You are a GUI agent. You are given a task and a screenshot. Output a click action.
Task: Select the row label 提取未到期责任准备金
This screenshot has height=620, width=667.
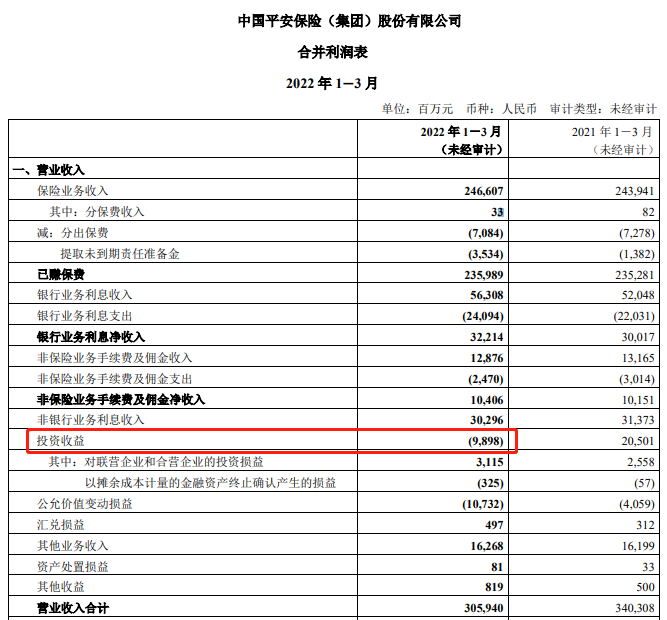120,254
